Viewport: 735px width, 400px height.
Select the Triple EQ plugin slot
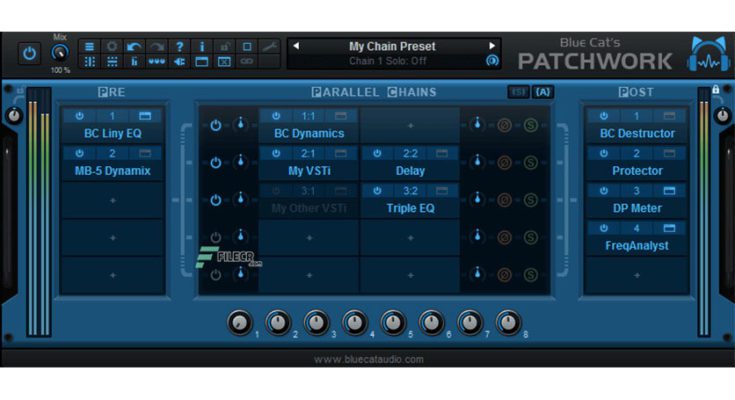pos(410,208)
